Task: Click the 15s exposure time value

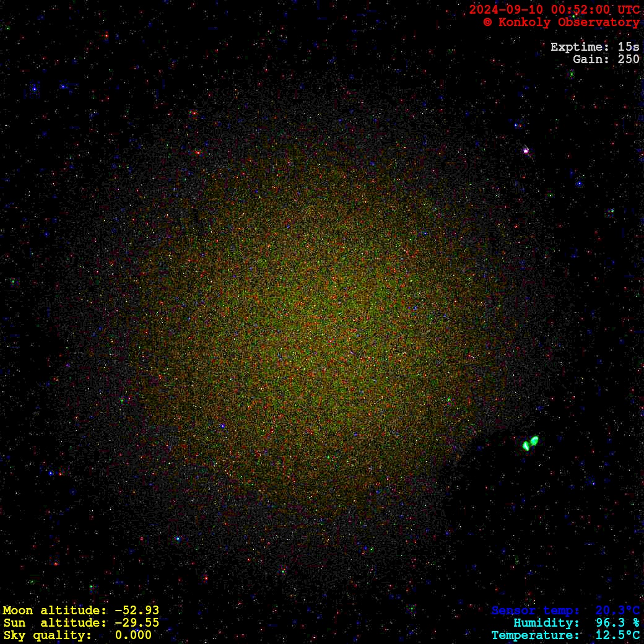Action: click(x=629, y=47)
